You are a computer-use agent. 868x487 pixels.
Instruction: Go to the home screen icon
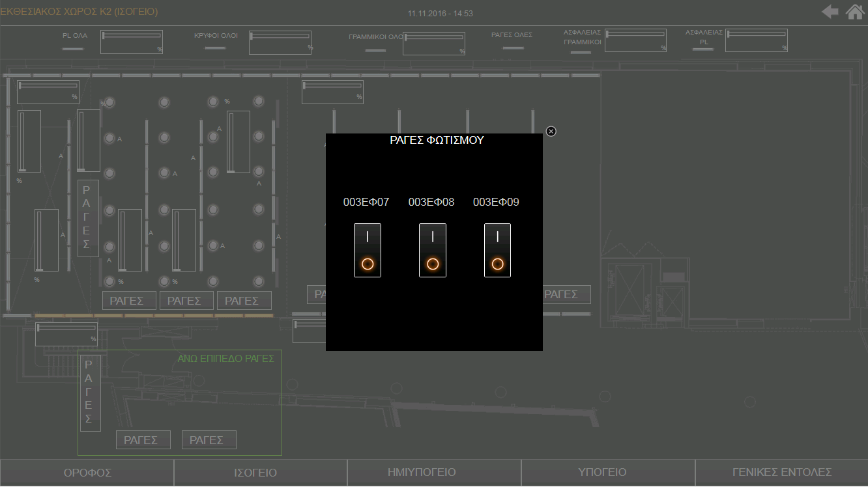point(854,12)
